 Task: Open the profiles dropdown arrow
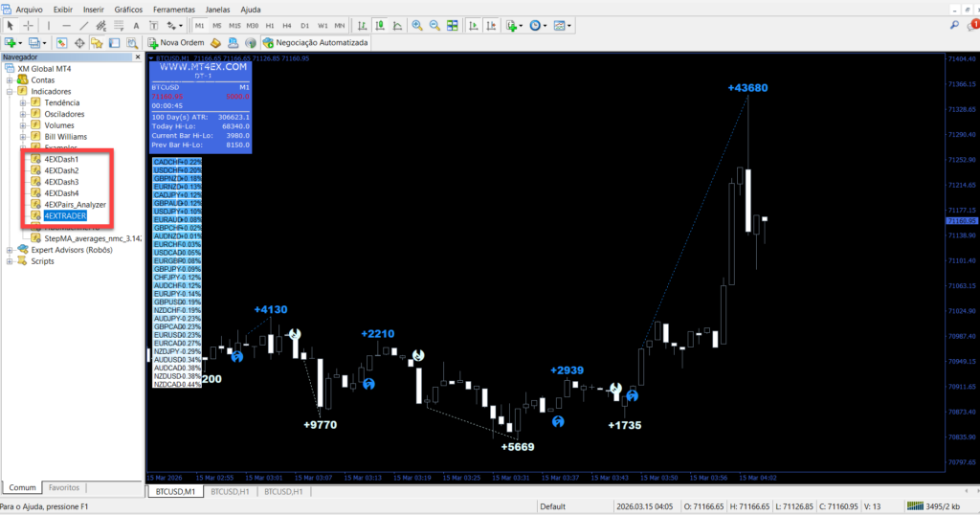click(44, 43)
